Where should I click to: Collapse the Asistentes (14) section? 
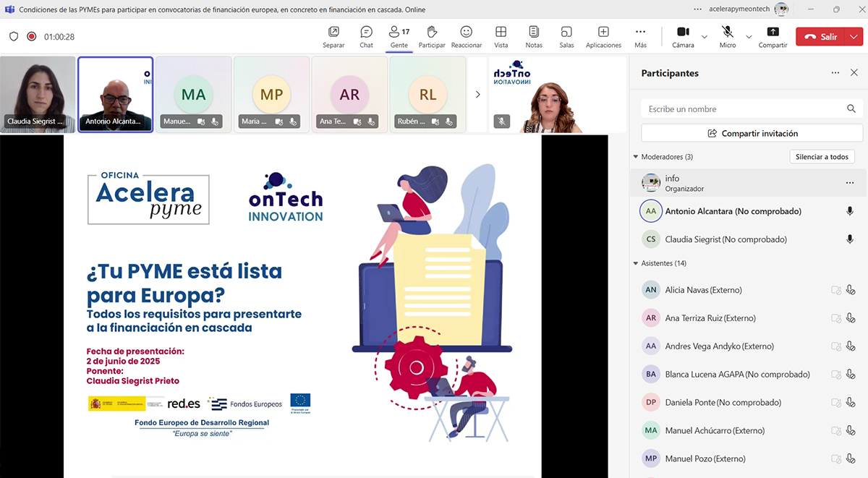pos(637,263)
